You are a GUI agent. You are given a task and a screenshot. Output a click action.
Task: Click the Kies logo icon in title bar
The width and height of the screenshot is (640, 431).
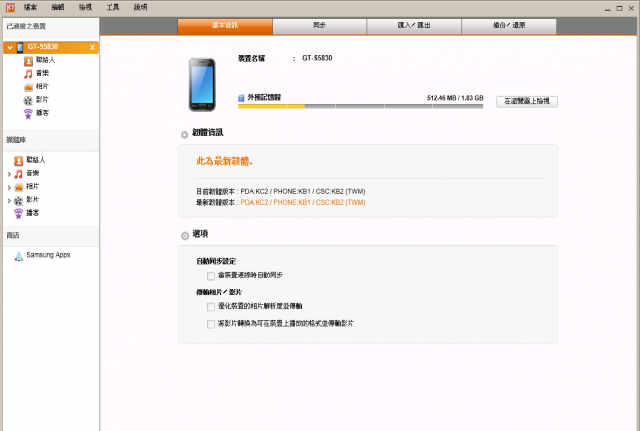click(x=10, y=7)
